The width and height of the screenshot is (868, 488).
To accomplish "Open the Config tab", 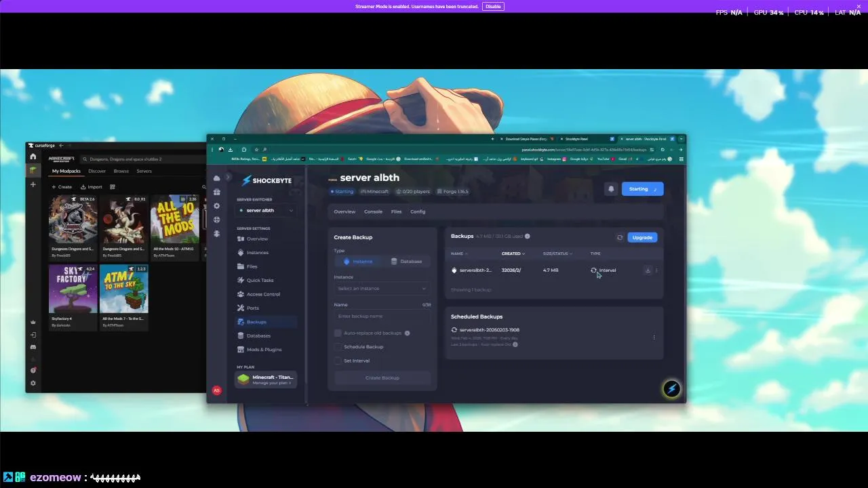I will 418,212.
